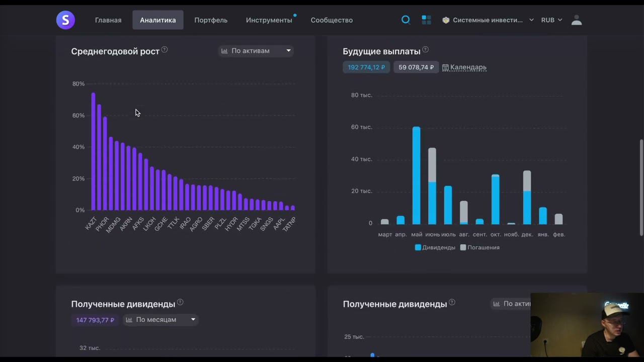Open the Портфель tab

pyautogui.click(x=211, y=20)
